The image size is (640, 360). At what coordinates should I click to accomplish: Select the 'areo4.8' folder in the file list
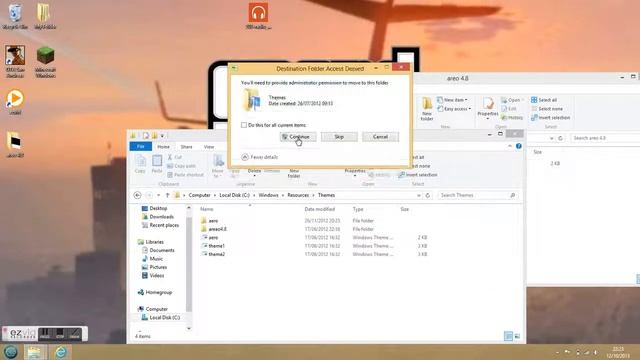pyautogui.click(x=213, y=229)
